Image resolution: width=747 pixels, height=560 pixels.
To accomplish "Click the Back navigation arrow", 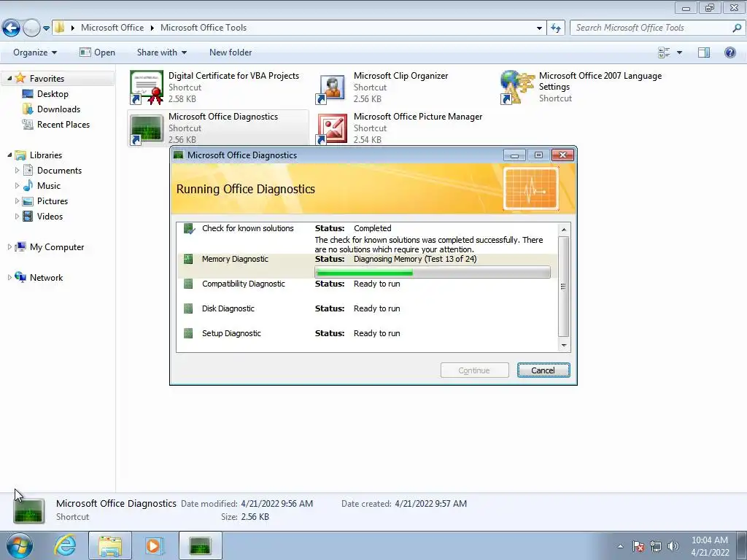I will click(12, 28).
